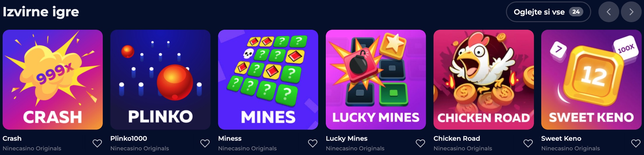Show next games with right arrow
The height and width of the screenshot is (155, 644).
coord(631,12)
